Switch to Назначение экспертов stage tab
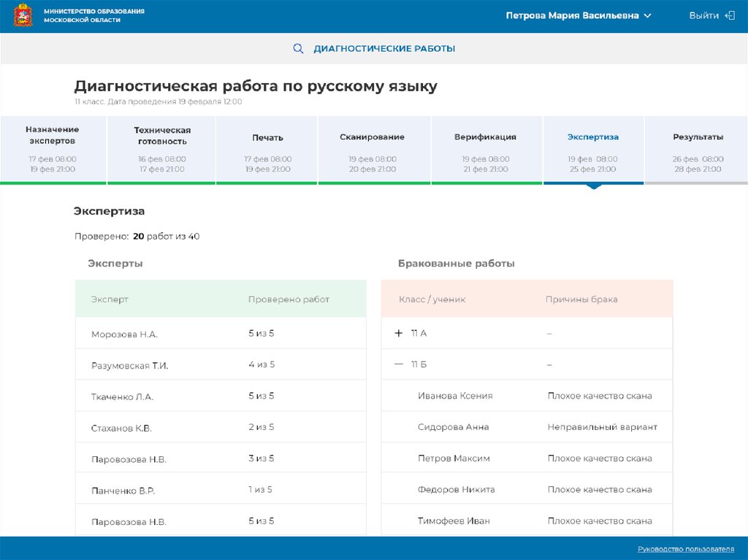Screen dimensions: 748x560 tap(53, 149)
